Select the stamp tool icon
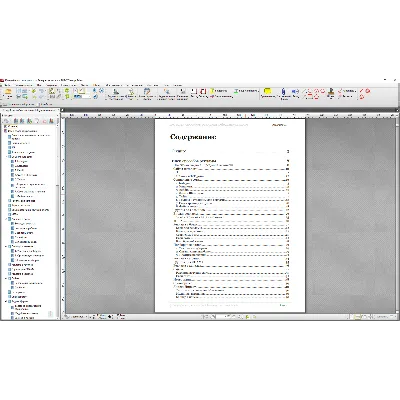The image size is (400, 400). [331, 91]
